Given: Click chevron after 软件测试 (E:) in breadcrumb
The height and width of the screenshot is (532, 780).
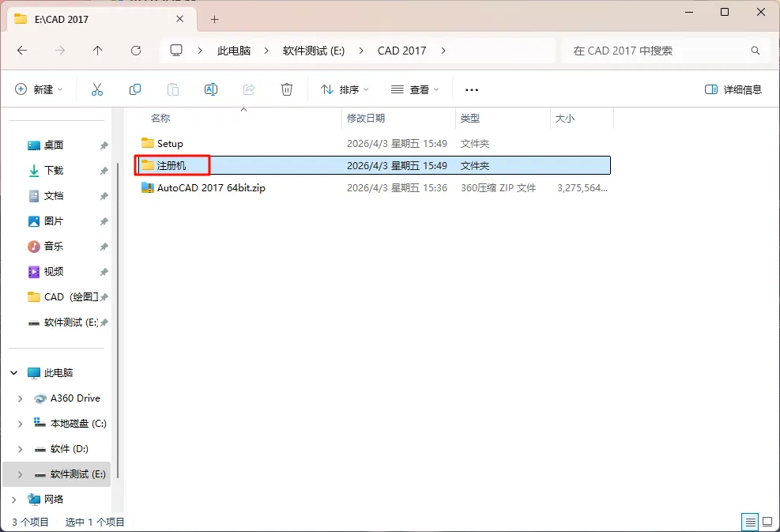Looking at the screenshot, I should [361, 51].
